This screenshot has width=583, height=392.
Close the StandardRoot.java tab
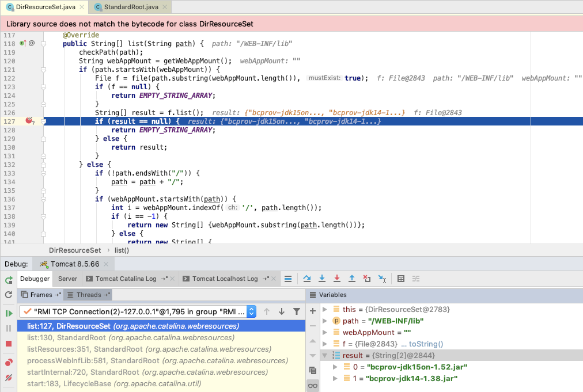click(165, 7)
